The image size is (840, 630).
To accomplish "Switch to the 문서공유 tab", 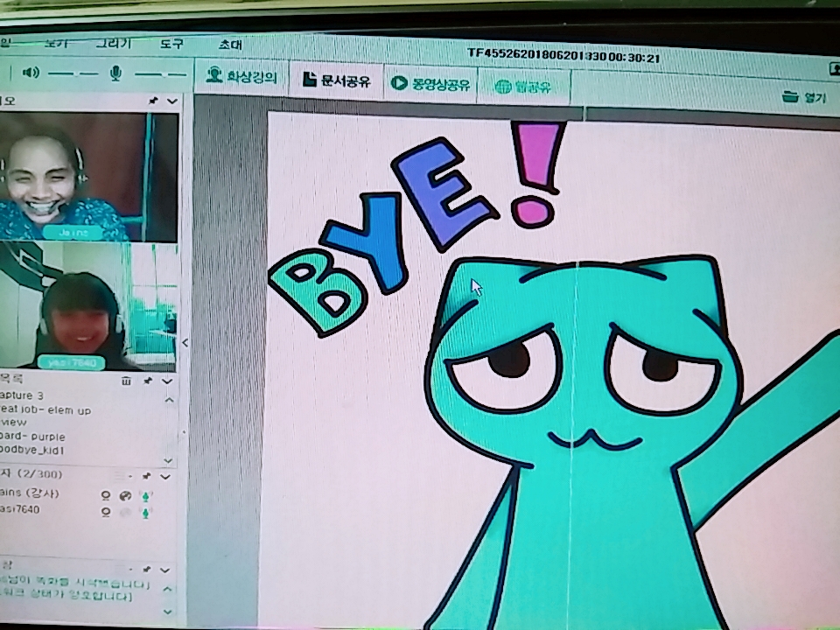I will click(337, 81).
